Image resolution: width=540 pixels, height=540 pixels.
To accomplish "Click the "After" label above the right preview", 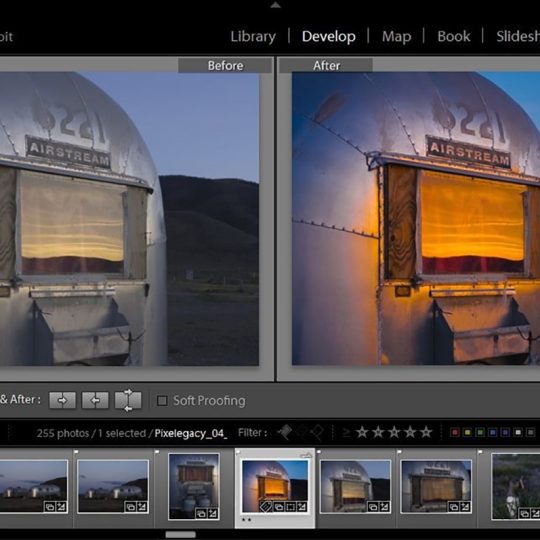I will [326, 65].
